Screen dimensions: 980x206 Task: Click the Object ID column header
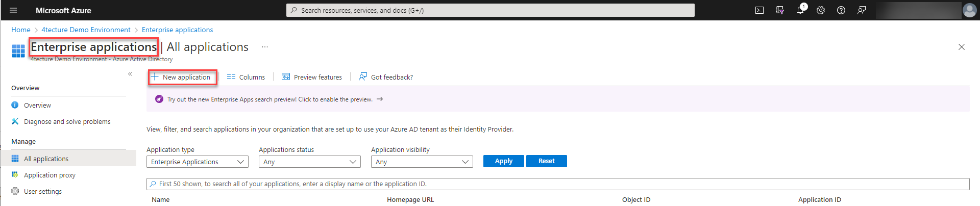[636, 200]
